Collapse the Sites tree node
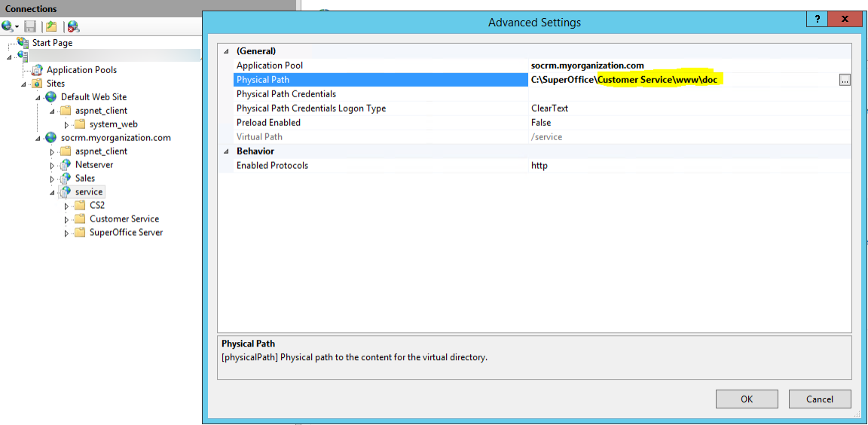This screenshot has width=868, height=425. coord(23,84)
